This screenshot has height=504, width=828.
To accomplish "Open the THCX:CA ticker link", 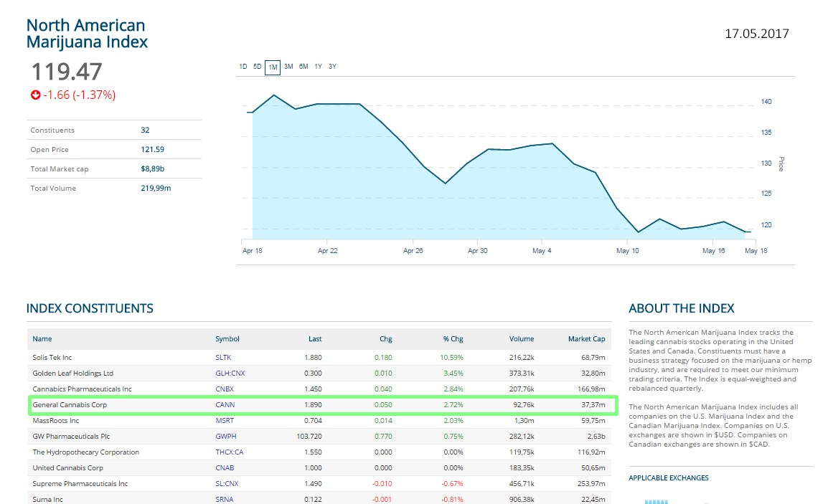I will point(229,452).
